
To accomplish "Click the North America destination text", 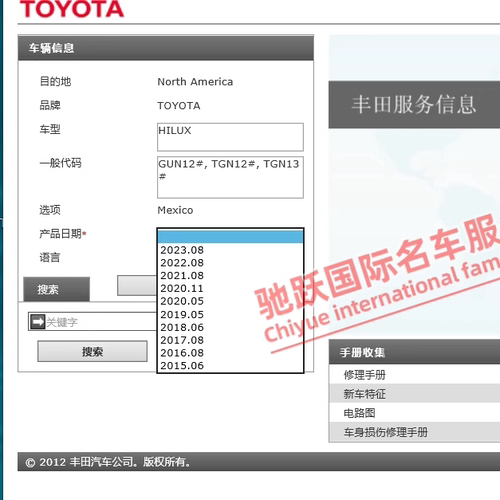I will 195,82.
